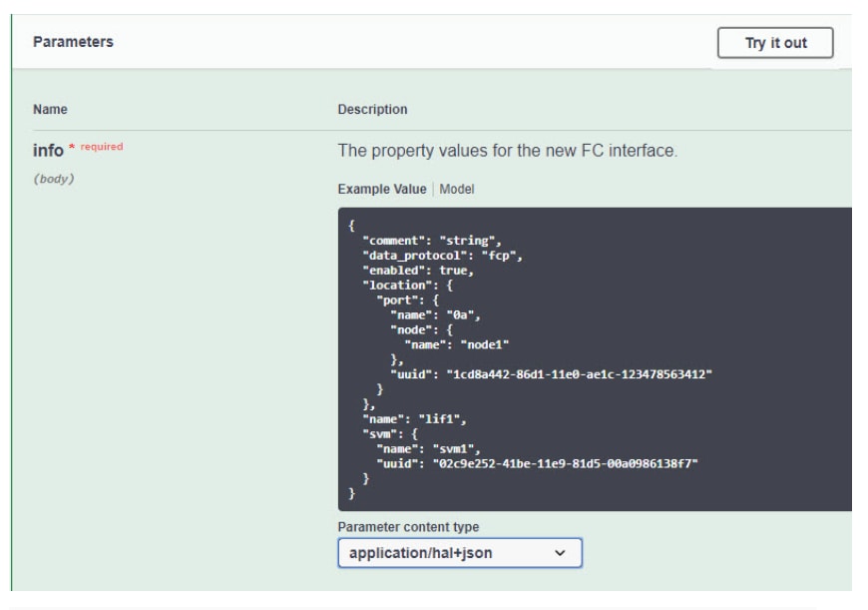
Task: Click the chevron arrow in the content type dropdown
Action: [x=560, y=552]
